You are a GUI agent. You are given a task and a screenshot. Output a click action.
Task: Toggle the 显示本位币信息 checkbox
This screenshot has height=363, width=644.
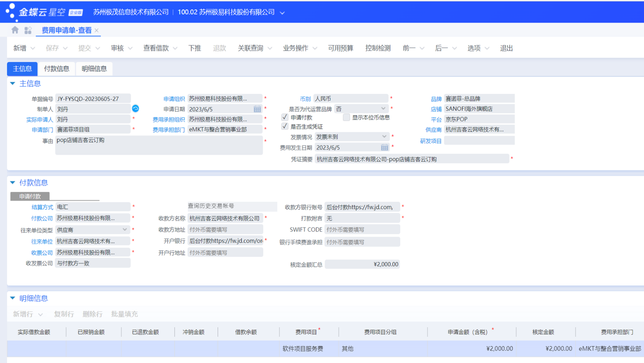[x=346, y=117]
